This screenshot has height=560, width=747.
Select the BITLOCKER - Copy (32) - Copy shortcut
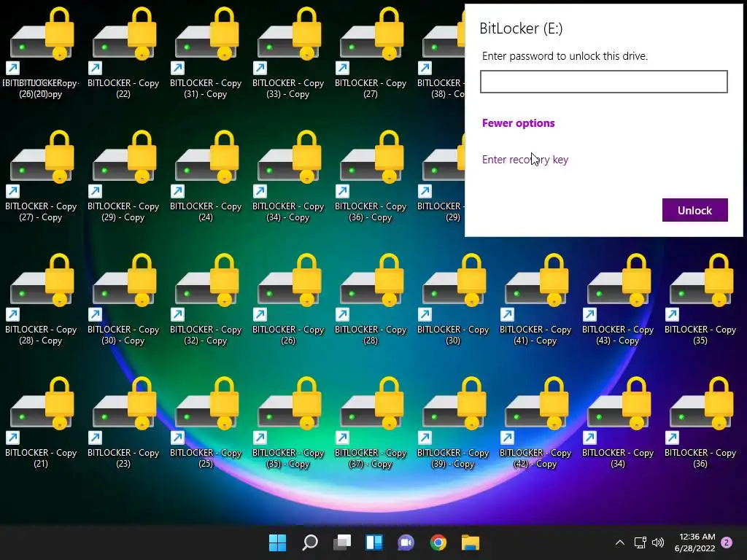206,299
